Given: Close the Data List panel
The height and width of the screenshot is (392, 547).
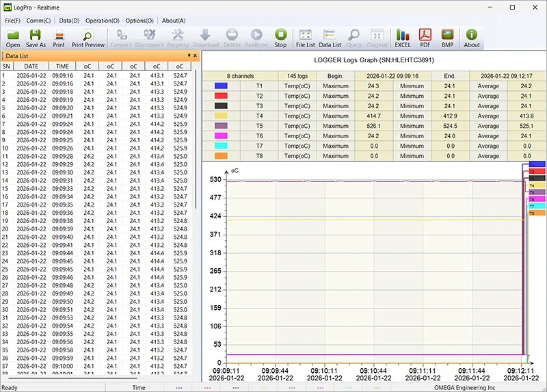Looking at the screenshot, I should point(196,55).
